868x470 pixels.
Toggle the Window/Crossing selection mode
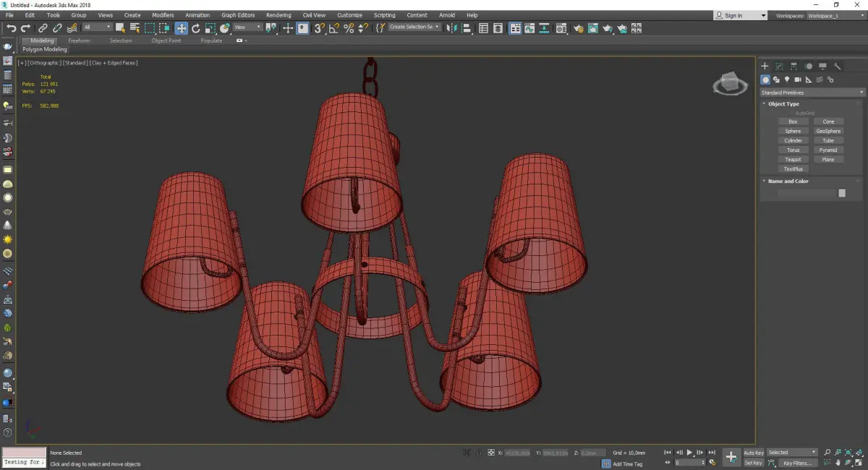point(165,28)
